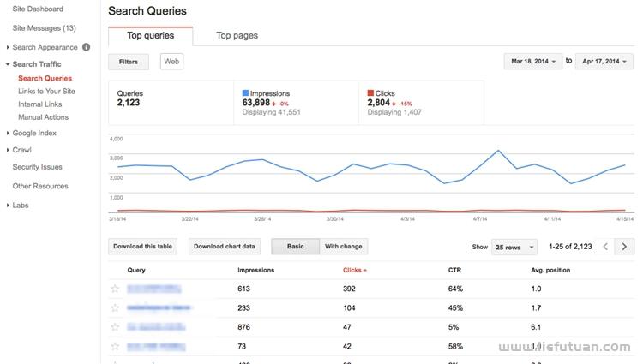This screenshot has height=364, width=643.
Task: Click the red Clicks legend square
Action: point(370,93)
